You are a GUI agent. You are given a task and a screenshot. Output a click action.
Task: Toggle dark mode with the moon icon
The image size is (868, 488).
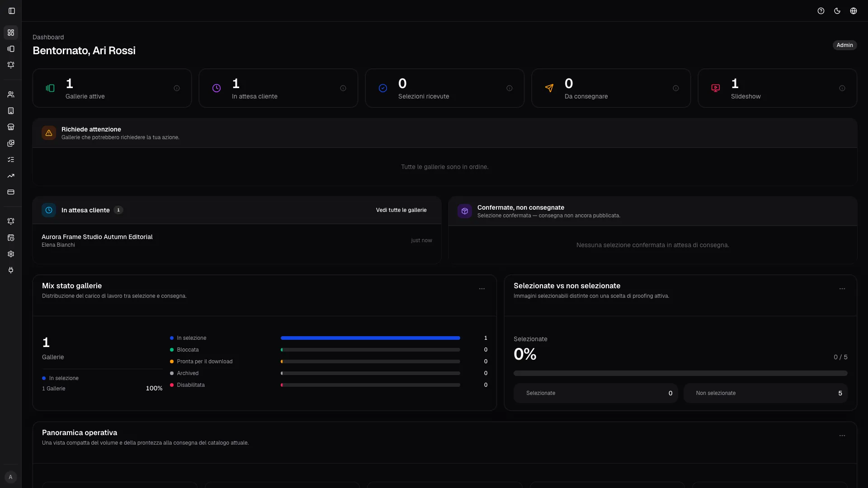point(837,11)
